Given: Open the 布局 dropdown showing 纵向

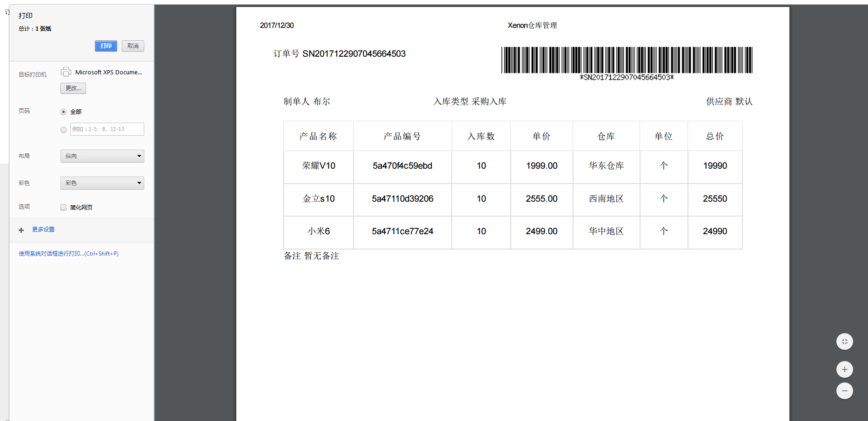Looking at the screenshot, I should [102, 156].
